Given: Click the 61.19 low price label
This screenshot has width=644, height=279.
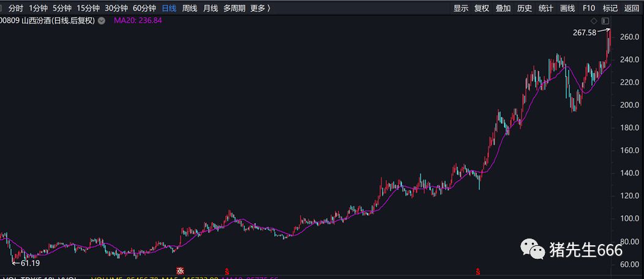Looking at the screenshot, I should point(30,263).
